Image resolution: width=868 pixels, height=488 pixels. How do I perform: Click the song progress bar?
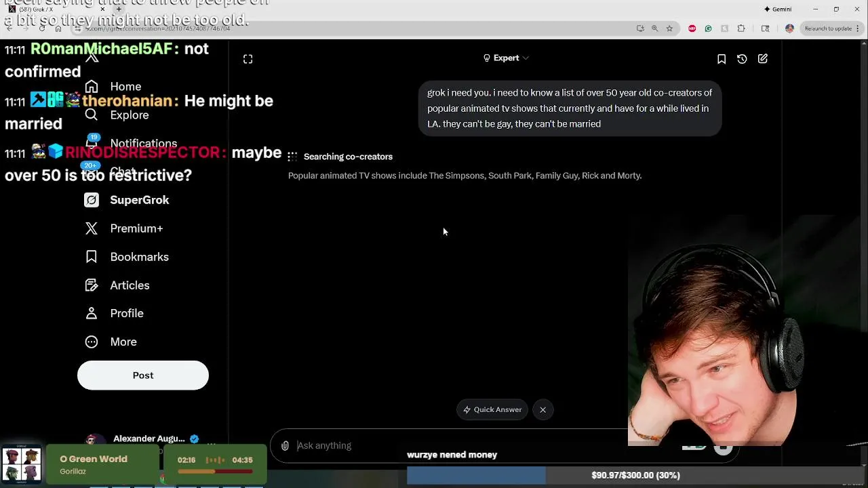coord(215,471)
